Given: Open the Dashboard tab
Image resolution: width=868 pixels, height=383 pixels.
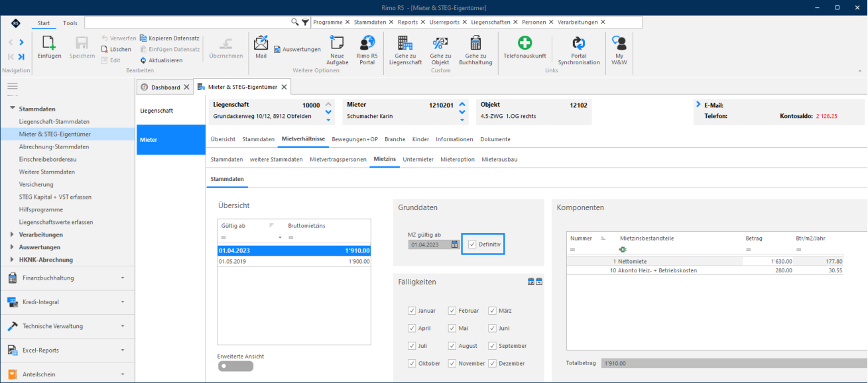Looking at the screenshot, I should pyautogui.click(x=165, y=87).
